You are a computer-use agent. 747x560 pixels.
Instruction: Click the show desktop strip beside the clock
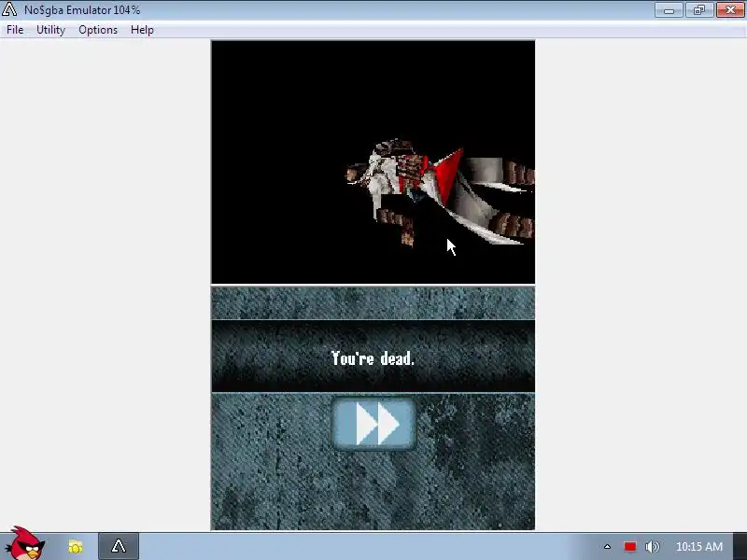click(x=740, y=546)
